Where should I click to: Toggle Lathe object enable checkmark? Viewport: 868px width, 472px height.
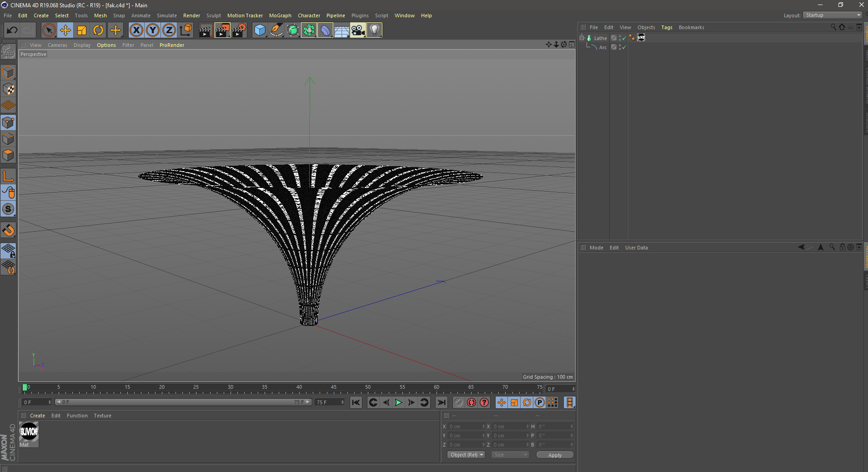point(624,38)
